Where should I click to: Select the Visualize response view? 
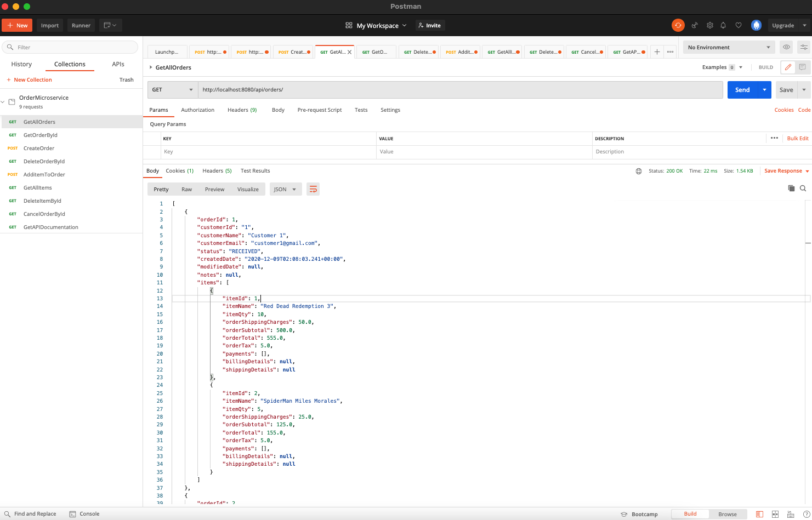click(248, 189)
